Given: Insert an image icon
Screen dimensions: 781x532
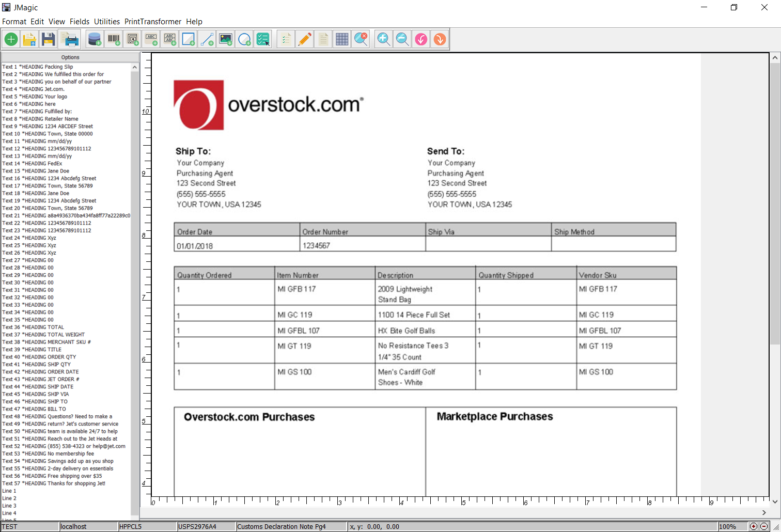Looking at the screenshot, I should point(226,39).
